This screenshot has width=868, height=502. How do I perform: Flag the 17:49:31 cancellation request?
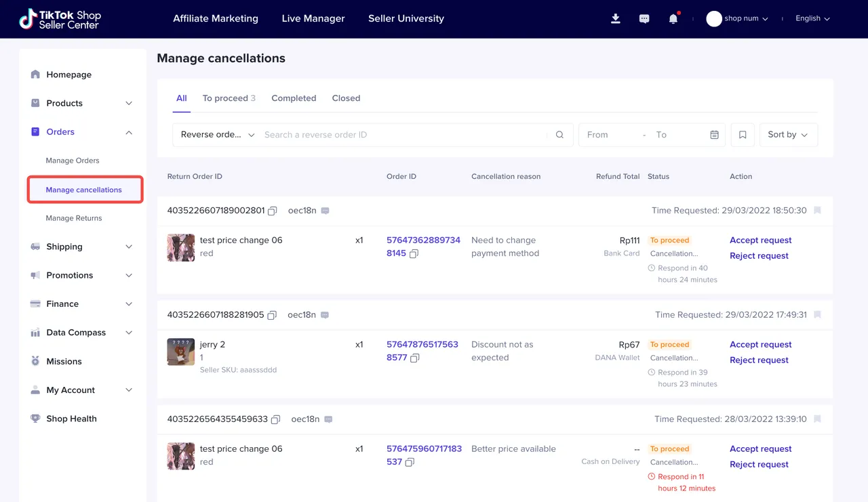[817, 315]
